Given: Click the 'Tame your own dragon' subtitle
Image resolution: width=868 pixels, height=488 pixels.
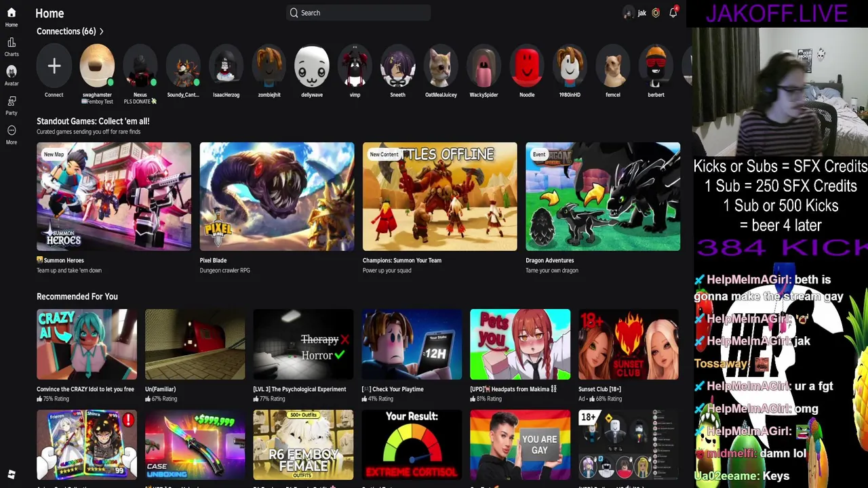Looking at the screenshot, I should click(x=552, y=270).
